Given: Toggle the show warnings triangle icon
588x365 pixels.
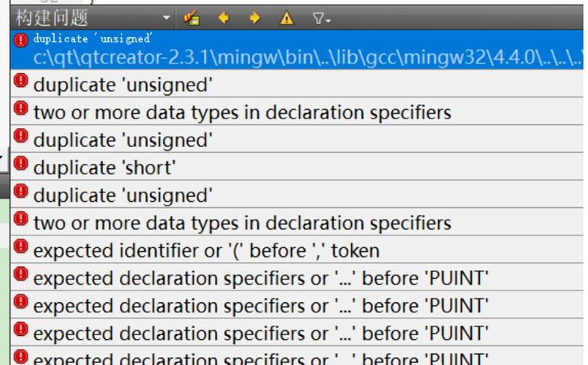Looking at the screenshot, I should pos(286,18).
